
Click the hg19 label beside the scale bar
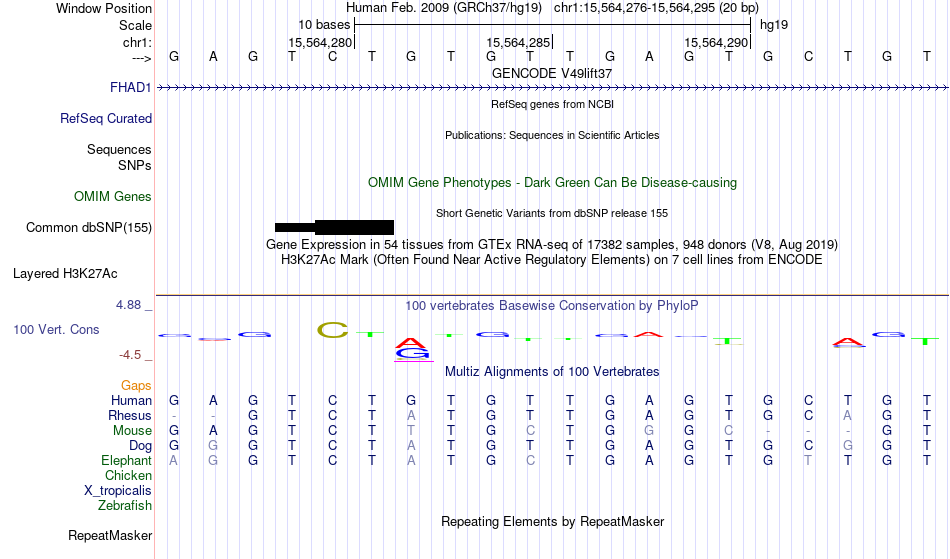(774, 25)
